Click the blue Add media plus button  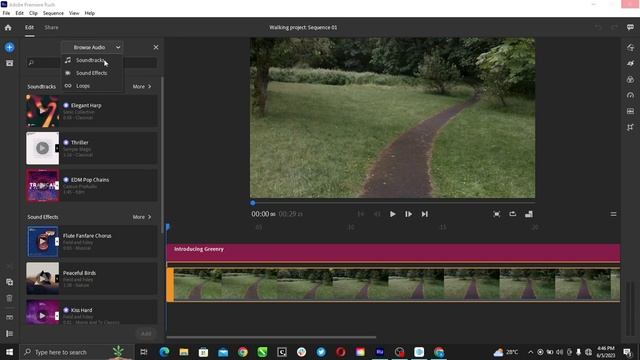pyautogui.click(x=9, y=47)
